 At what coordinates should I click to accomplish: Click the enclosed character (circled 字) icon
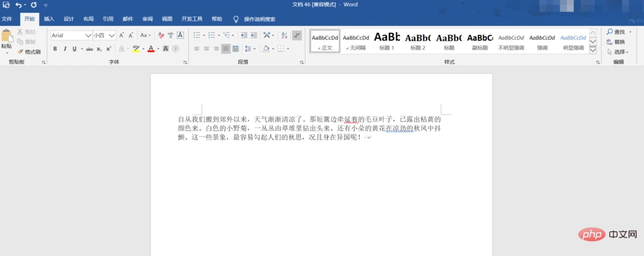coord(176,49)
